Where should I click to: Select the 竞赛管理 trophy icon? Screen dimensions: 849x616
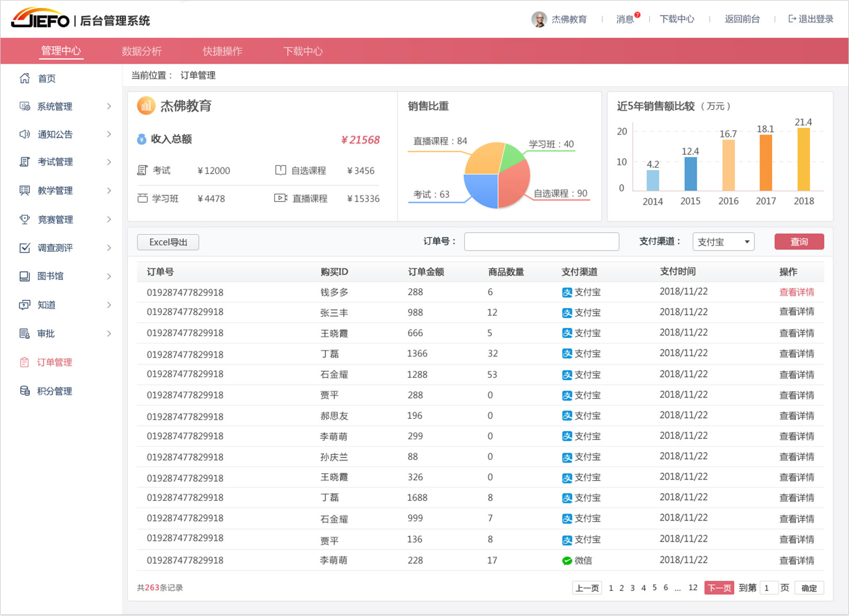(x=24, y=219)
